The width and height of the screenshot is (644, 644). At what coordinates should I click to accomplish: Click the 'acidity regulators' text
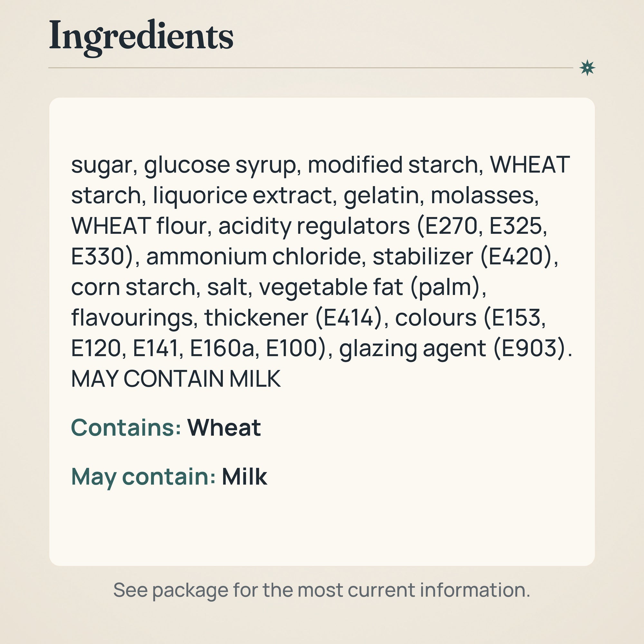click(314, 227)
